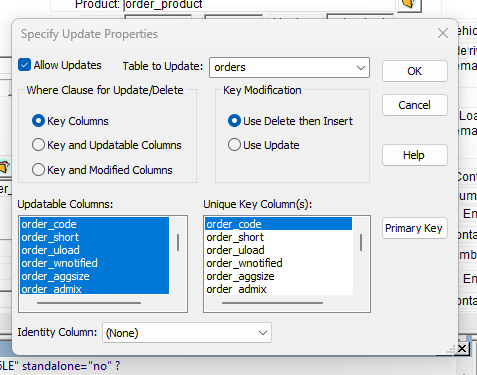Screen dimensions: 477x375
Task: Click the Unique Key Columns horizontal scrollbar
Action: click(272, 303)
